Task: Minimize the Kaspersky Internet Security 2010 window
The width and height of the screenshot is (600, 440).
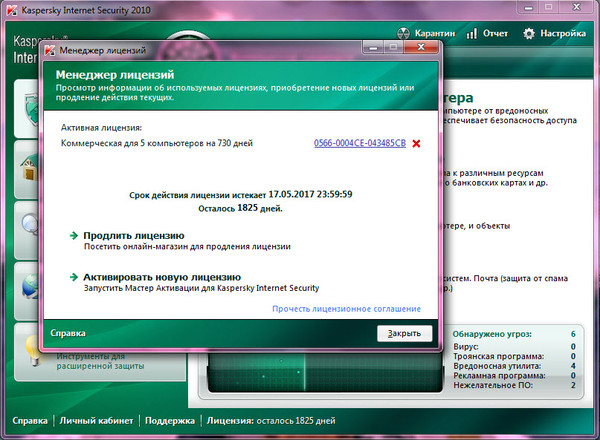Action: pos(529,7)
